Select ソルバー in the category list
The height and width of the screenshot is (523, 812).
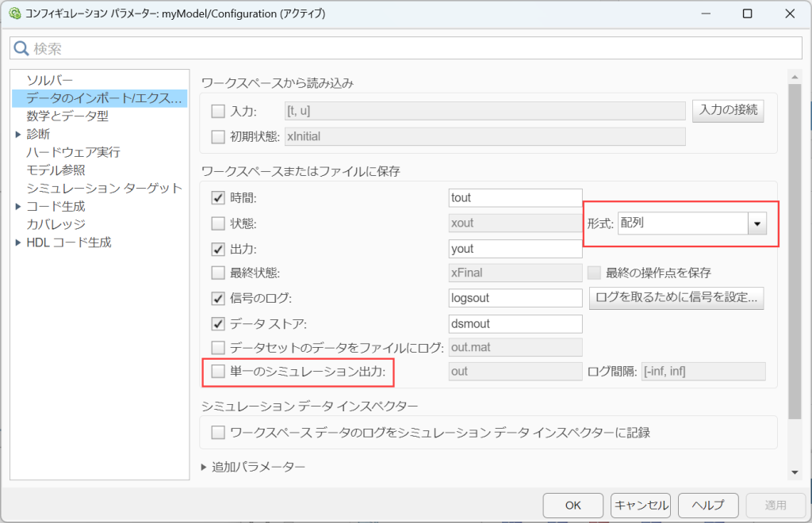coord(49,80)
